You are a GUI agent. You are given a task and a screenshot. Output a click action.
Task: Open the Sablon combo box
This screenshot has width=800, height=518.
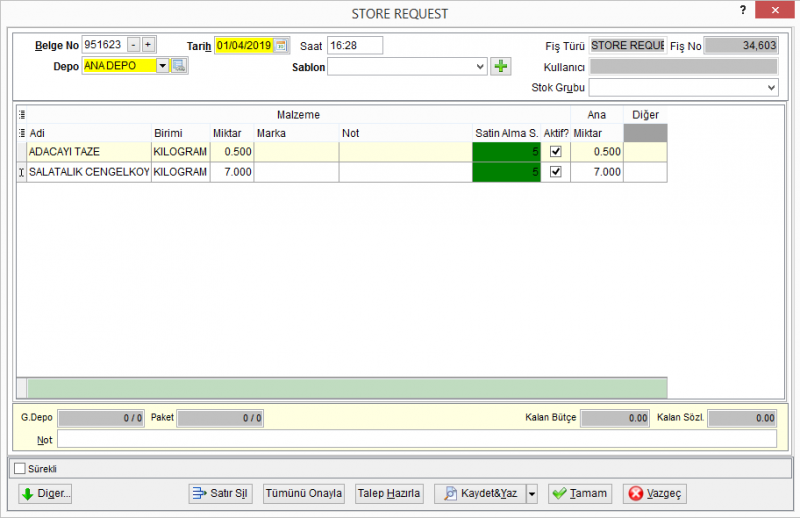[x=407, y=66]
